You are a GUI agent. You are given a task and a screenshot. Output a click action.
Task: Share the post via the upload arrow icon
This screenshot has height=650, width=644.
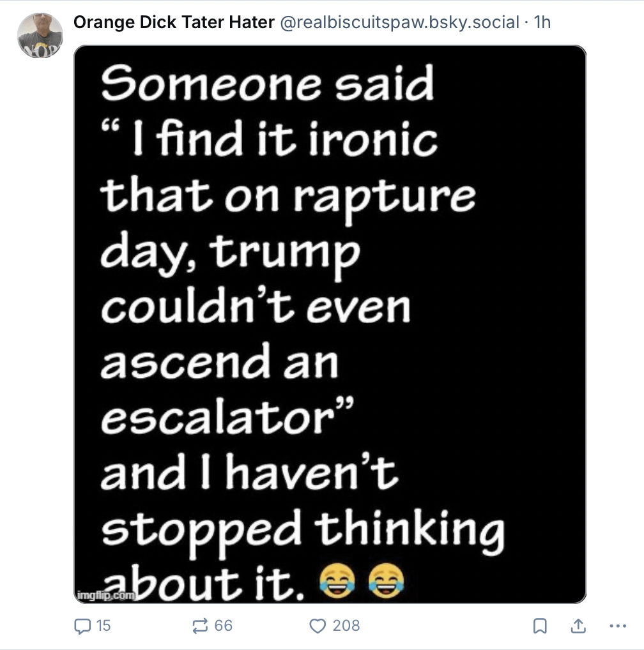[578, 626]
